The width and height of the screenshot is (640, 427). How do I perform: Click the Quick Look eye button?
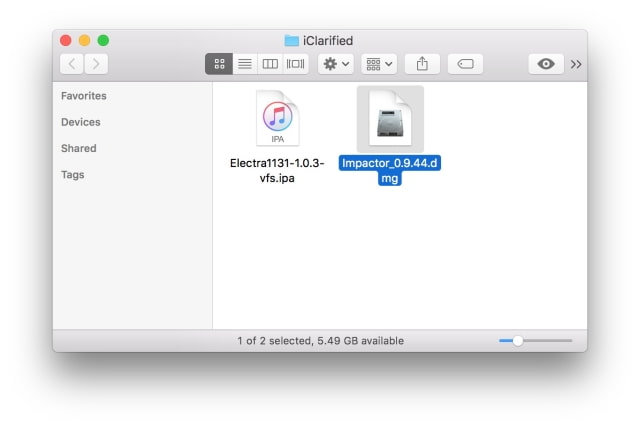point(546,64)
